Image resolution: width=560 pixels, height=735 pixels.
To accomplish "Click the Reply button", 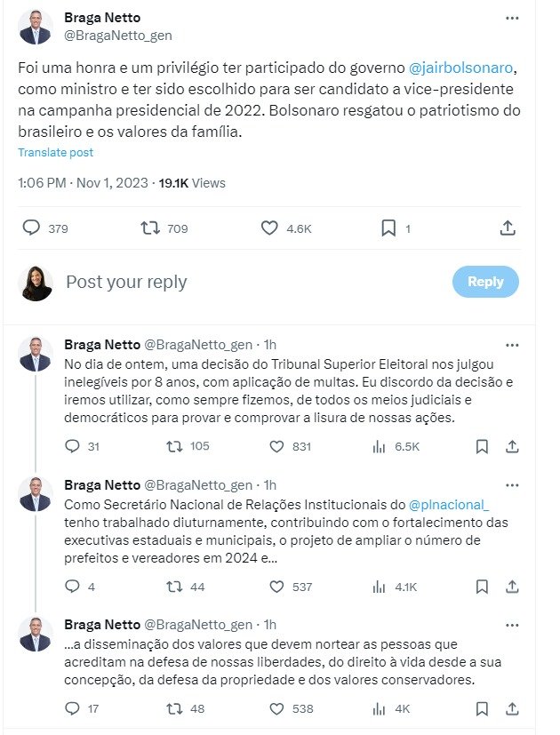I will [x=484, y=282].
